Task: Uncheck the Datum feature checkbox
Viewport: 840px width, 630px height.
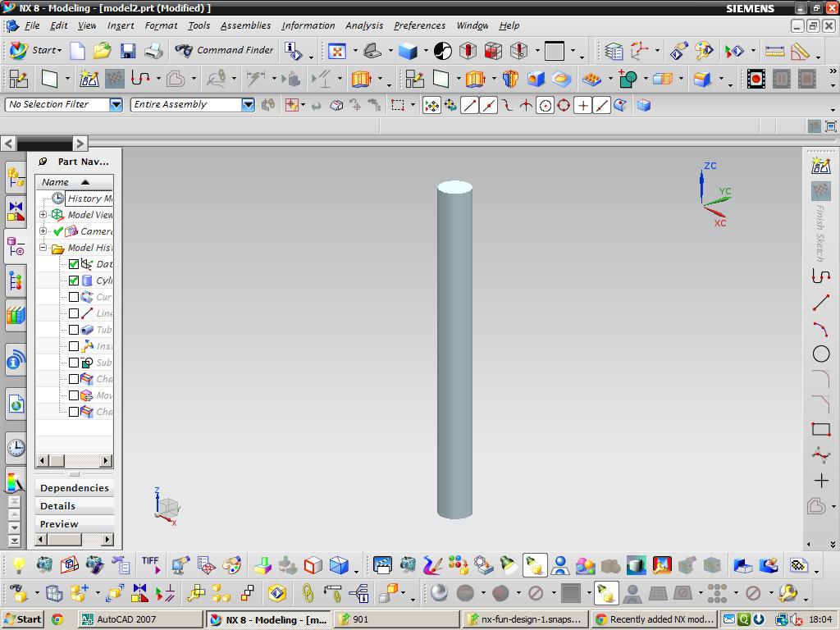Action: tap(74, 264)
